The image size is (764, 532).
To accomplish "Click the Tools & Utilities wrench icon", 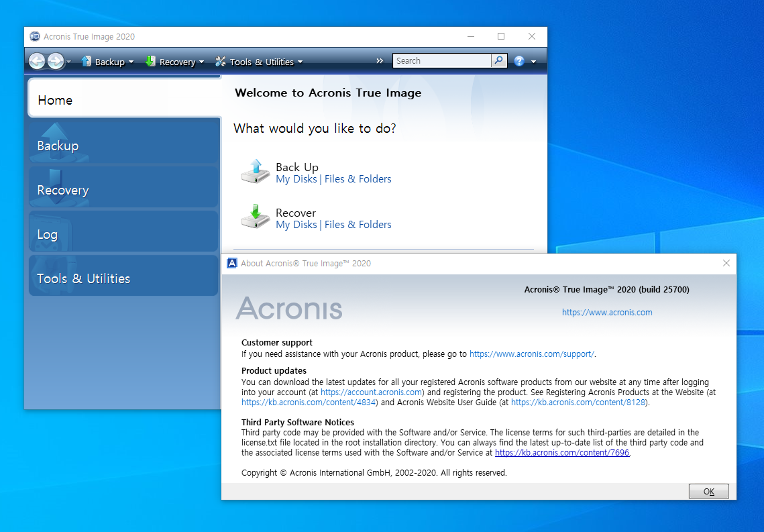I will (x=221, y=61).
